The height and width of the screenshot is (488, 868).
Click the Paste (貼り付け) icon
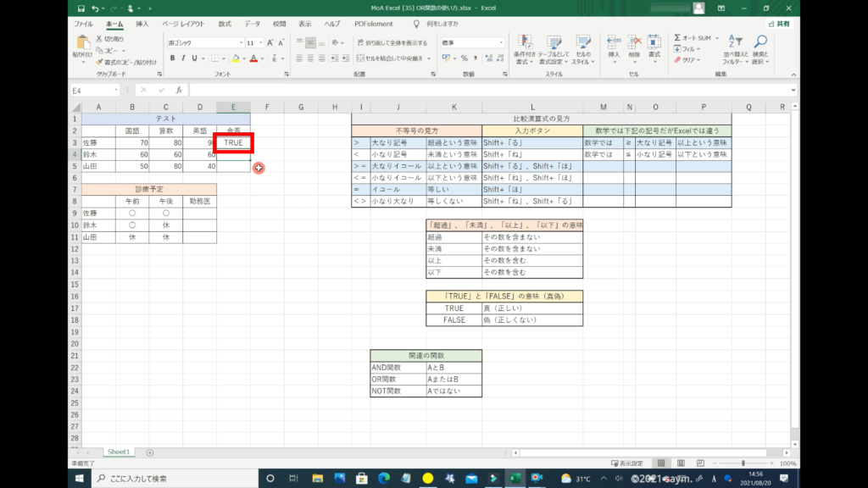coord(82,42)
